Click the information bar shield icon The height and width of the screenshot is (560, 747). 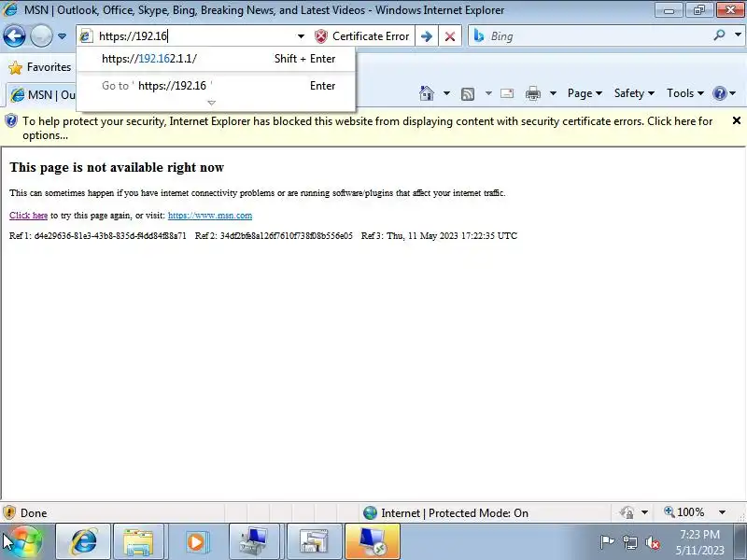coord(11,121)
